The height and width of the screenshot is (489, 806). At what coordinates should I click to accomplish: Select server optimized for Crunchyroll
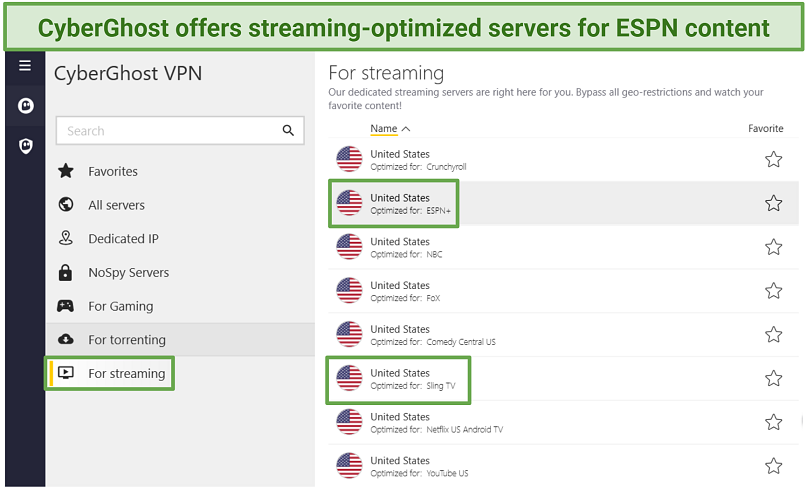point(563,159)
